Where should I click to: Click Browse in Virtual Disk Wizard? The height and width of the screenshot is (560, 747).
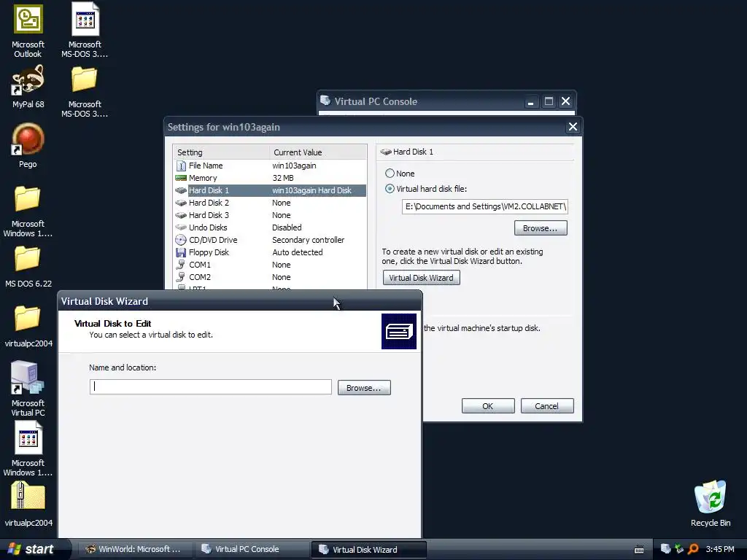[x=364, y=388]
